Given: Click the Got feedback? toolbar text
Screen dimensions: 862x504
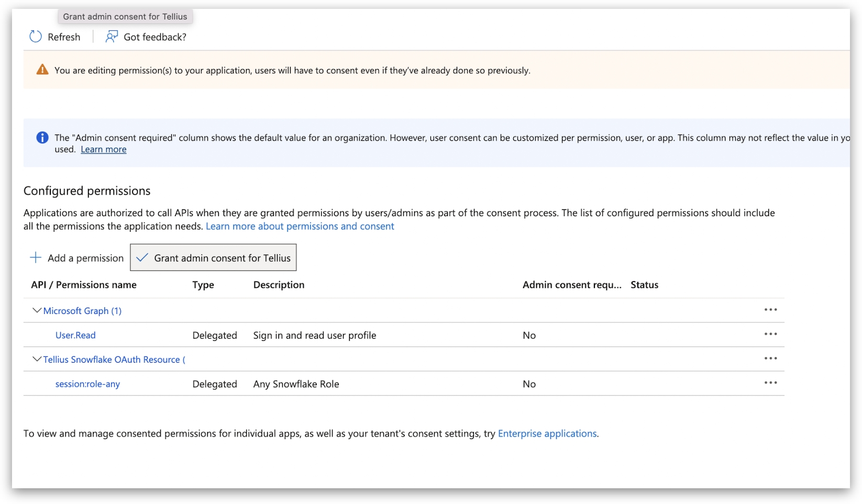Looking at the screenshot, I should pyautogui.click(x=155, y=37).
